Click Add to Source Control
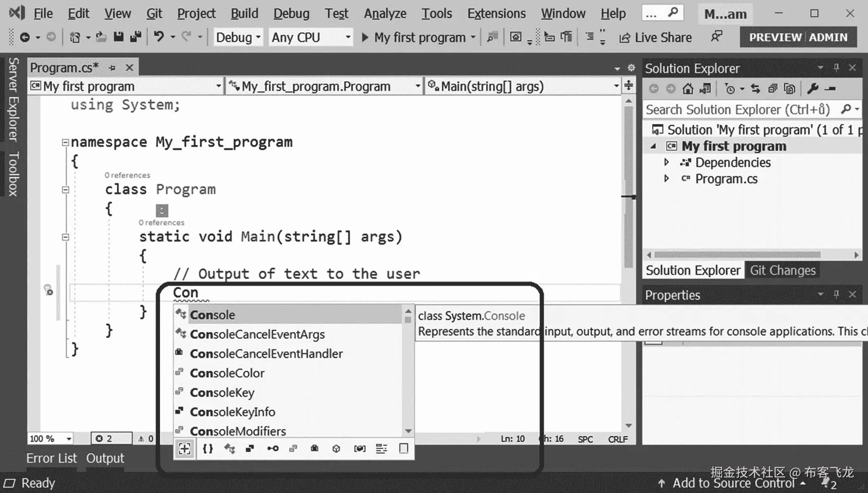This screenshot has height=493, width=868. [732, 483]
